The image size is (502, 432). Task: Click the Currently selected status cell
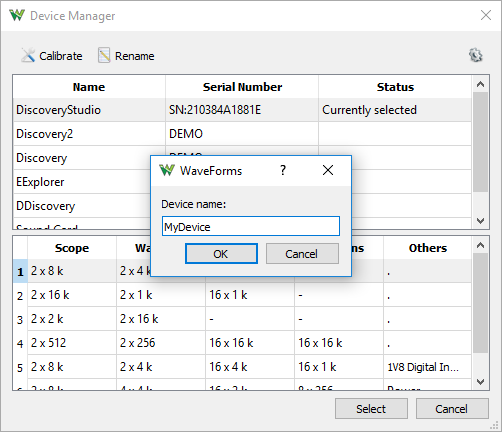click(395, 110)
